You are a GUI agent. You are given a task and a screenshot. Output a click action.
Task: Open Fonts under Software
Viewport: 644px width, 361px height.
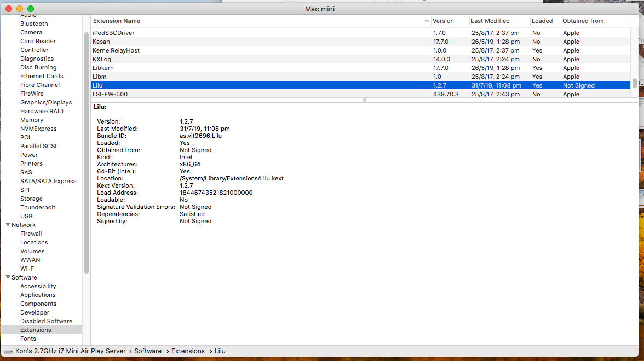point(28,339)
